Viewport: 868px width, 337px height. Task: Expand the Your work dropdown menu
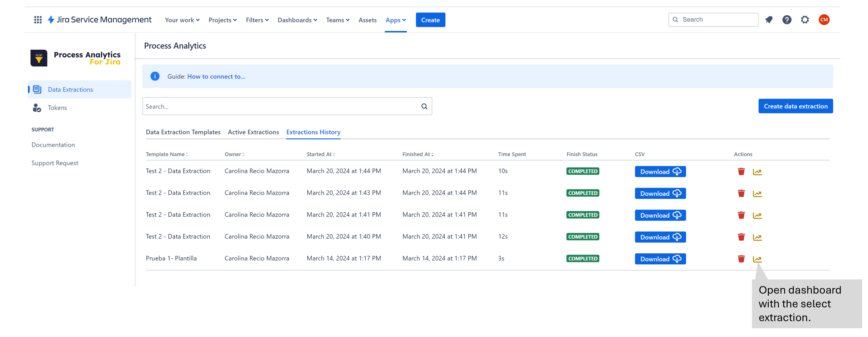click(x=181, y=19)
